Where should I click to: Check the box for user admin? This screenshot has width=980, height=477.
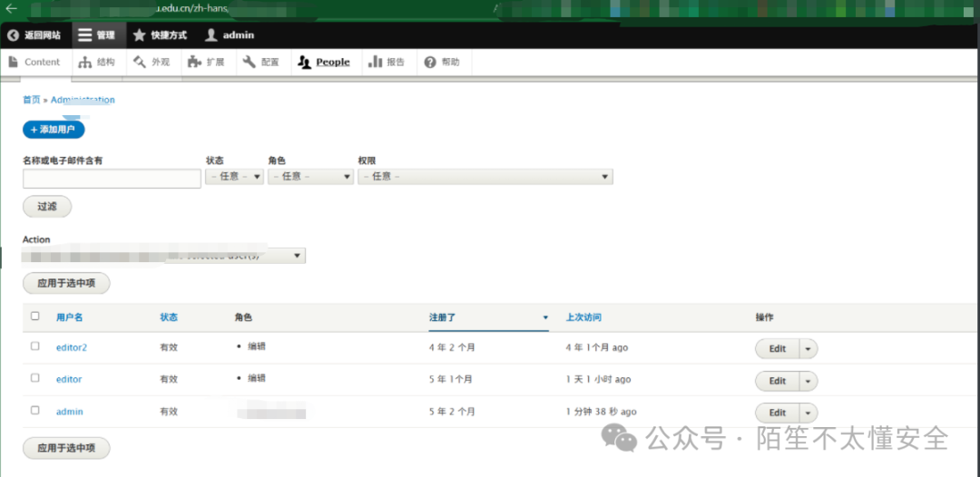35,410
